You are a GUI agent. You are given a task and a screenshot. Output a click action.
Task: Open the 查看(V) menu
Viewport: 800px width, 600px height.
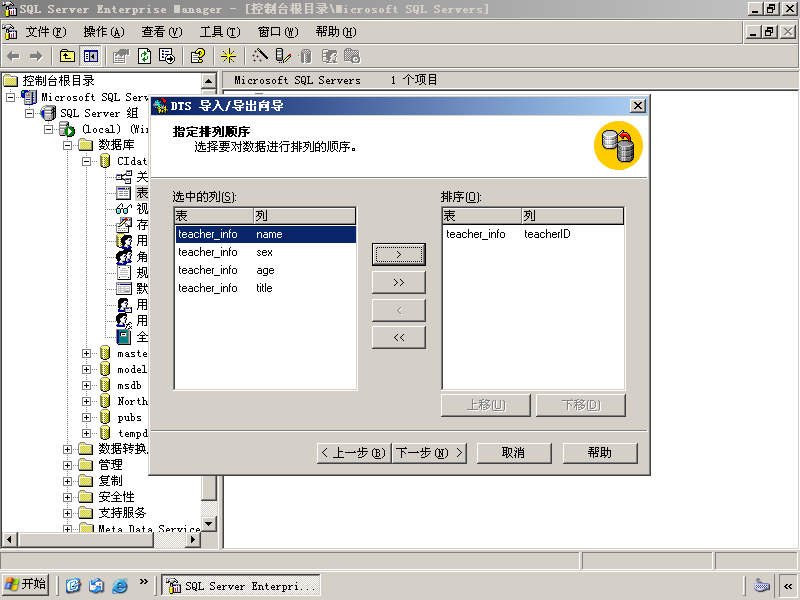click(x=162, y=32)
